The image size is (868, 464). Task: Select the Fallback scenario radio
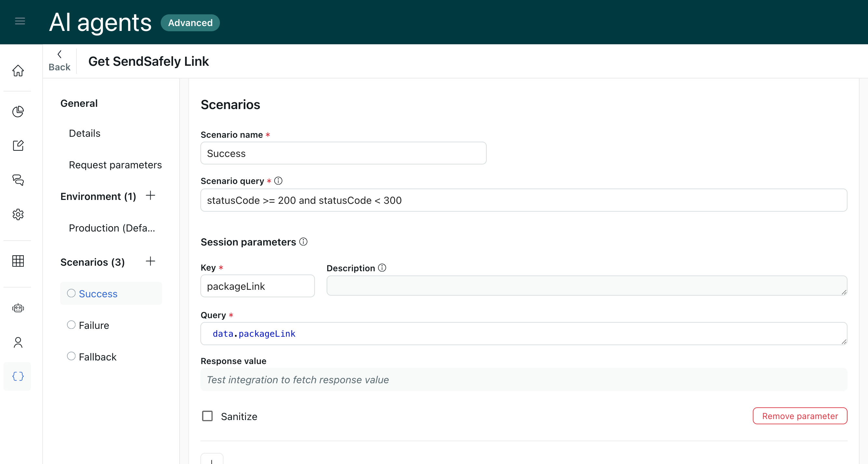pyautogui.click(x=71, y=356)
